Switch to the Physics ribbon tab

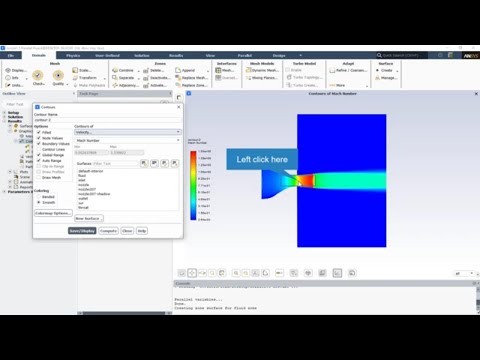coord(73,55)
